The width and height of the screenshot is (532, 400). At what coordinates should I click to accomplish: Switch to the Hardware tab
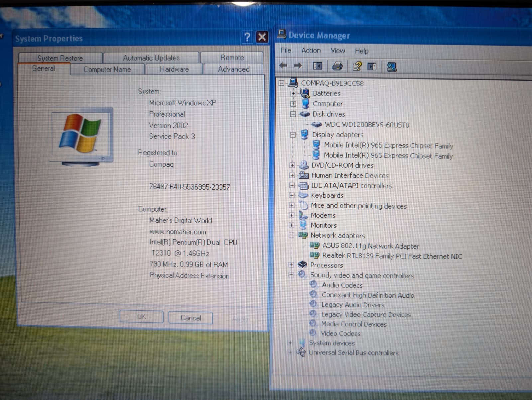[x=174, y=69]
